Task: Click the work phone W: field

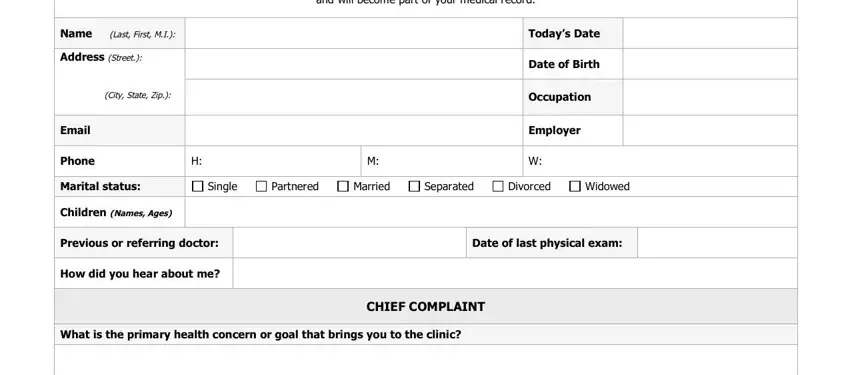Action: 660,161
